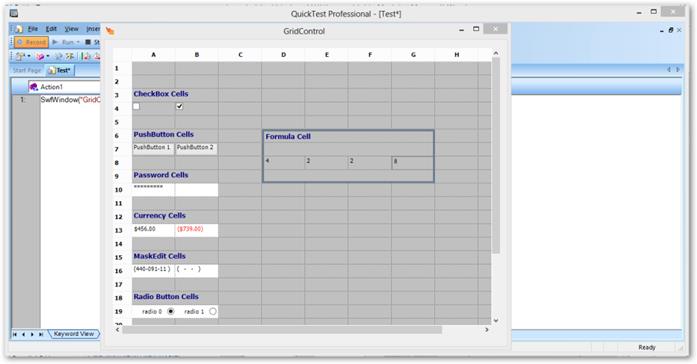697x364 pixels.
Task: Click the red ($739.00) currency cell
Action: [x=196, y=230]
